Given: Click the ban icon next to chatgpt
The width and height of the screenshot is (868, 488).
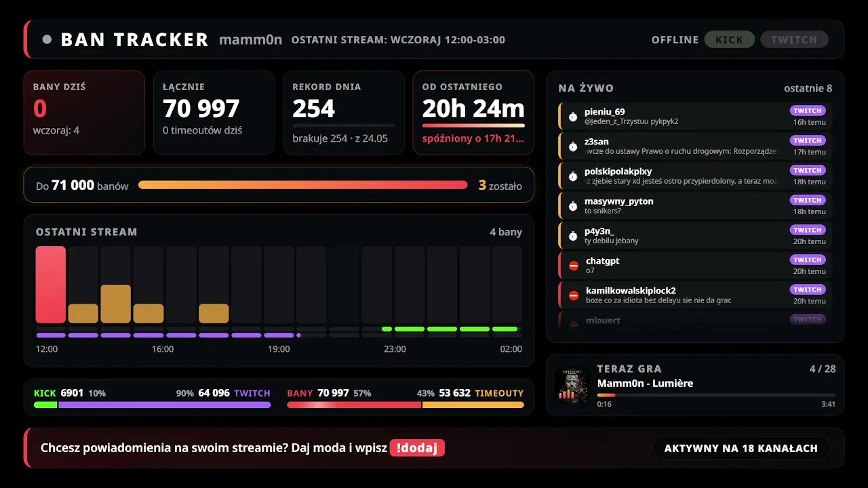Looking at the screenshot, I should click(x=574, y=266).
